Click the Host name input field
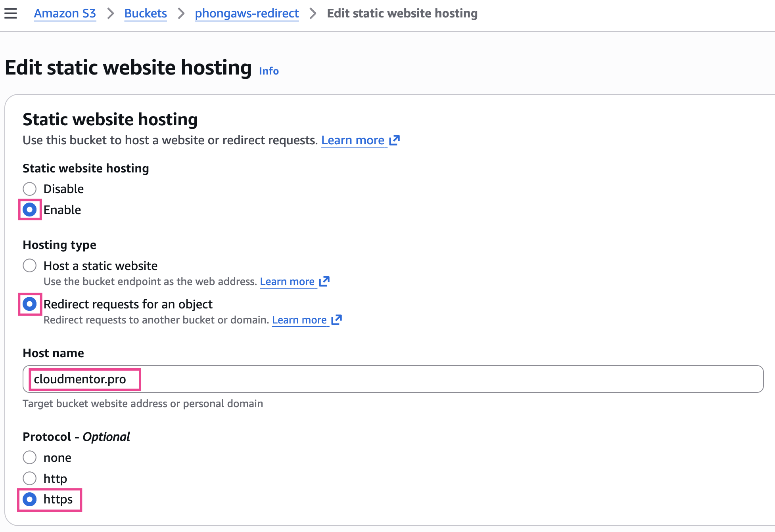 (x=393, y=379)
